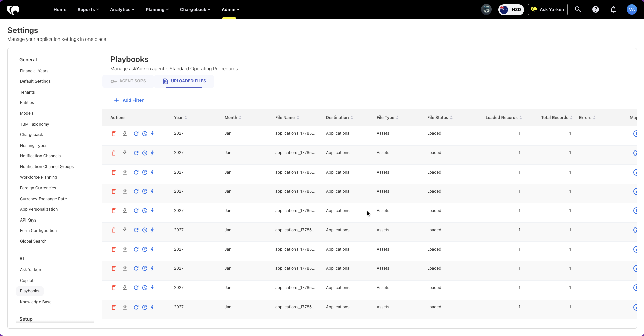The width and height of the screenshot is (644, 336).
Task: Sort the table by the Month column
Action: (x=233, y=118)
